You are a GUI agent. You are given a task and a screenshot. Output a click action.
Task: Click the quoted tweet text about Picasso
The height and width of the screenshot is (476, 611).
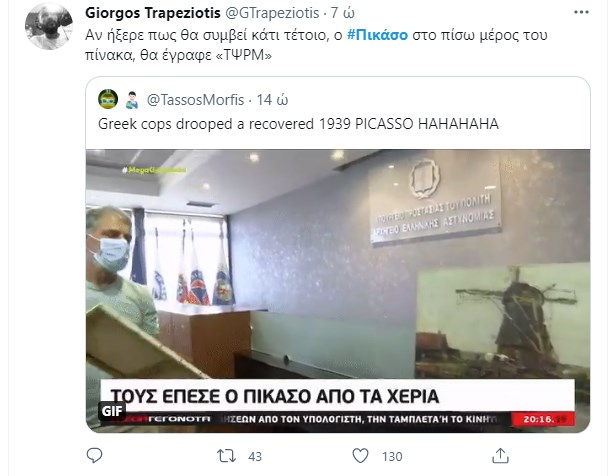[298, 124]
